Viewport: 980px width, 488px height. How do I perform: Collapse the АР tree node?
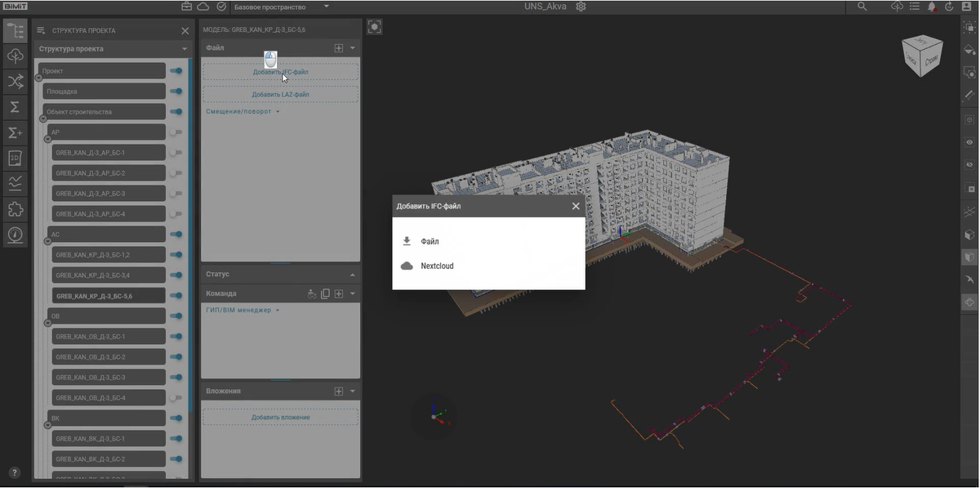coord(47,139)
